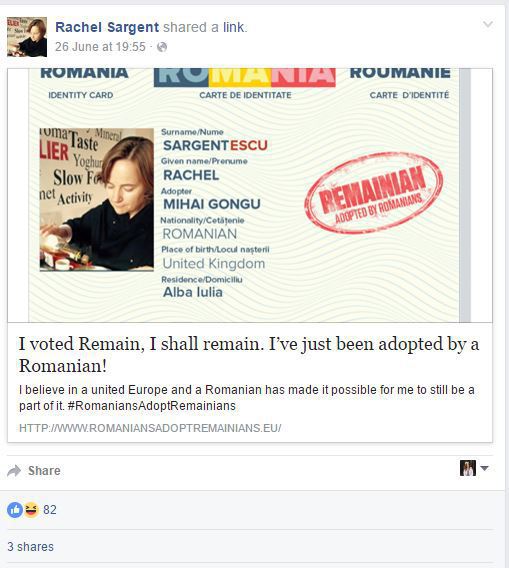Screen dimensions: 509x568
Task: Click the small profile avatar beside dropdown
Action: pyautogui.click(x=468, y=468)
